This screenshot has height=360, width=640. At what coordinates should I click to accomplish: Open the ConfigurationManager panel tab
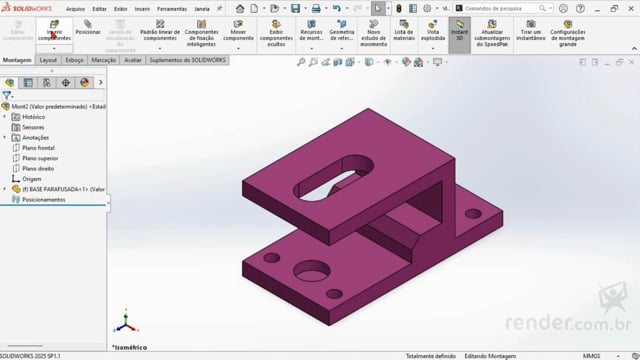point(47,82)
